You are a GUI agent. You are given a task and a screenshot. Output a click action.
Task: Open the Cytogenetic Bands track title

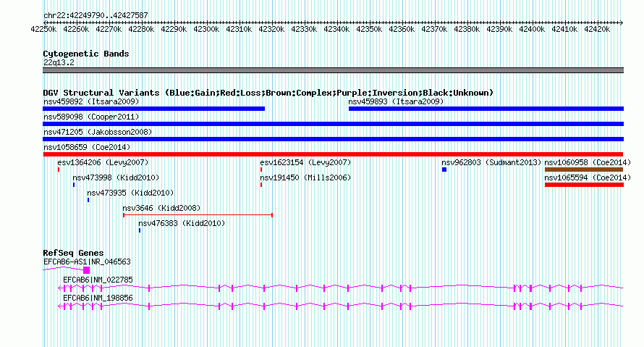pos(86,54)
